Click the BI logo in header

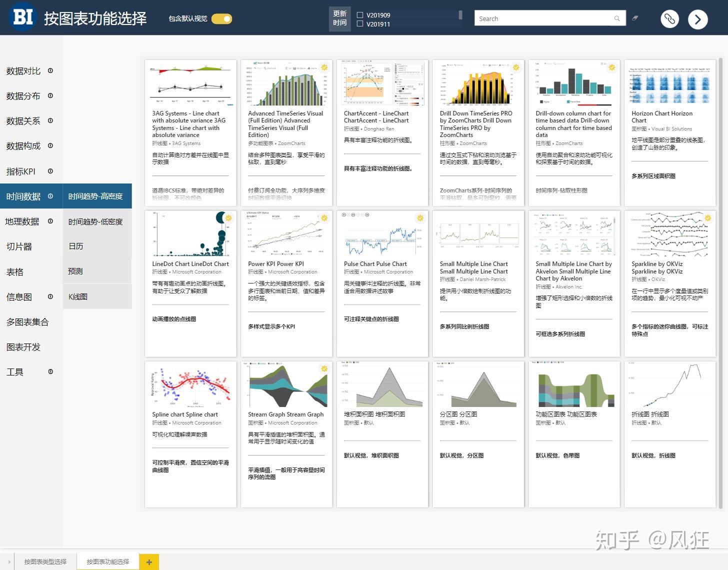[23, 17]
